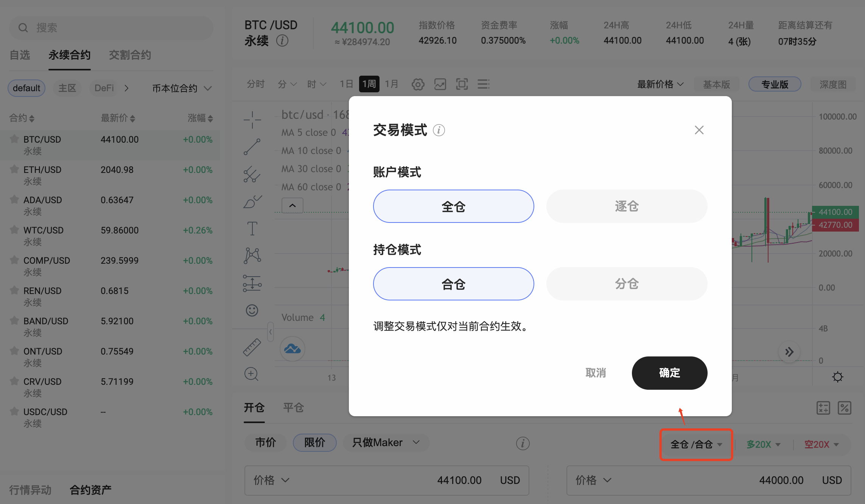Choose 分仓 split position mode
The width and height of the screenshot is (865, 504).
[x=627, y=284]
